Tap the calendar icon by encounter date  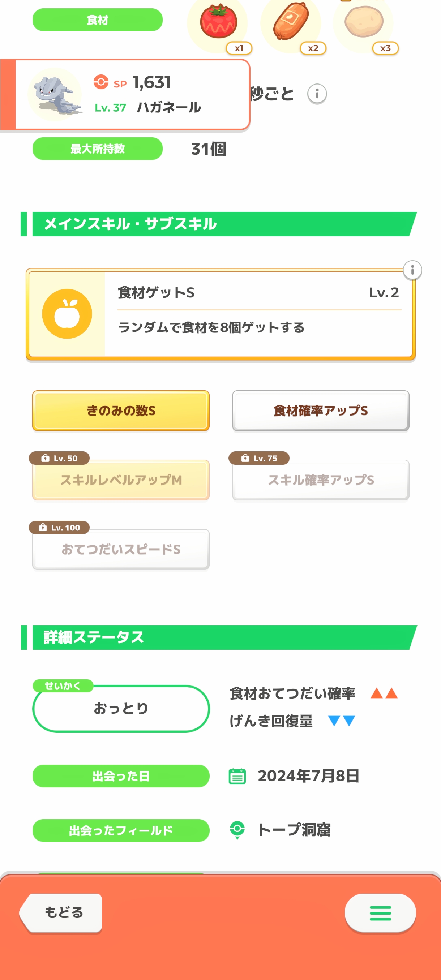coord(237,776)
